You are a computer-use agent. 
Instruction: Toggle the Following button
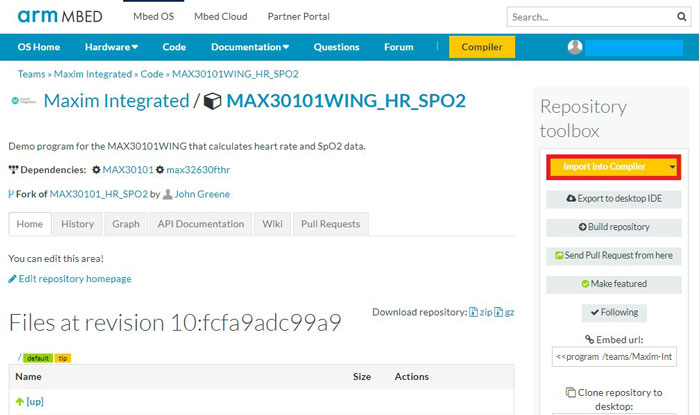coord(614,312)
